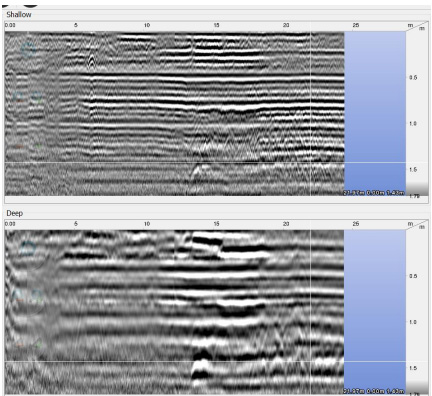
Task: Select the hyperbola anomaly near 6 m in Shallow
Action: pyautogui.click(x=91, y=63)
